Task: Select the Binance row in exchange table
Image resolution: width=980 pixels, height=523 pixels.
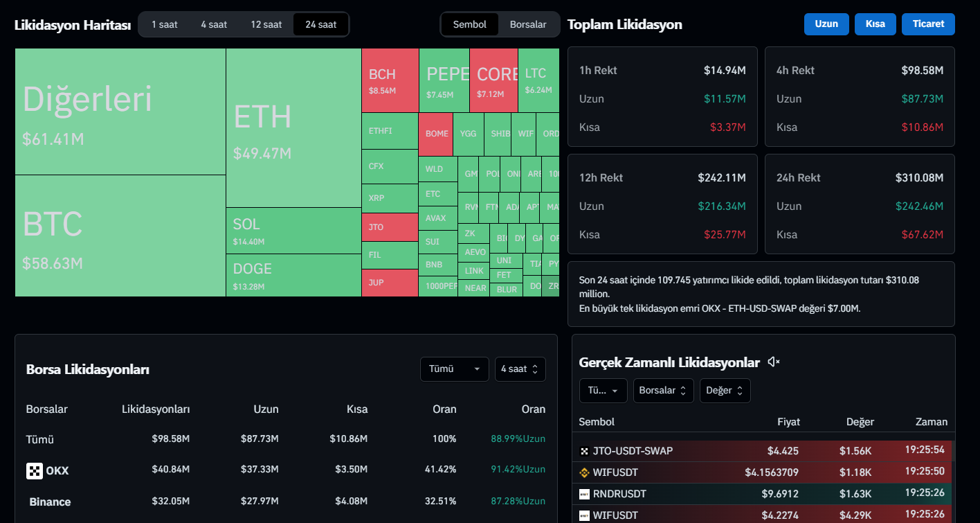Action: 50,502
